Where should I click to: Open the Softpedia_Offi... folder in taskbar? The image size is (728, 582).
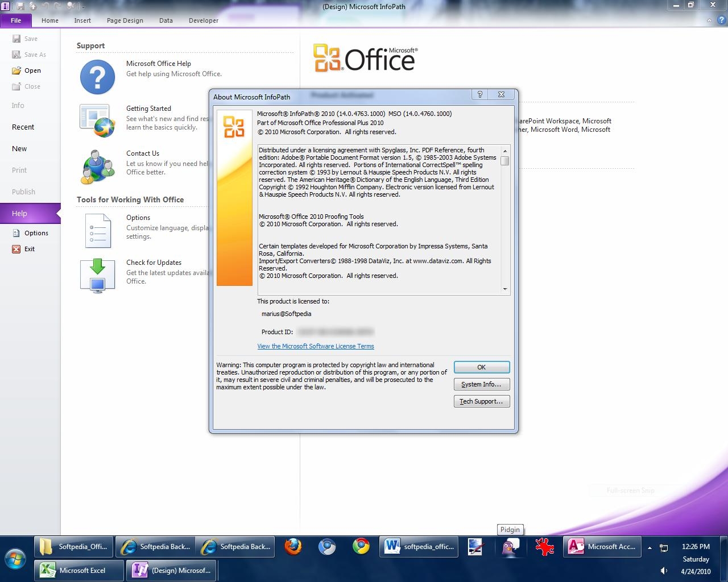coord(74,547)
